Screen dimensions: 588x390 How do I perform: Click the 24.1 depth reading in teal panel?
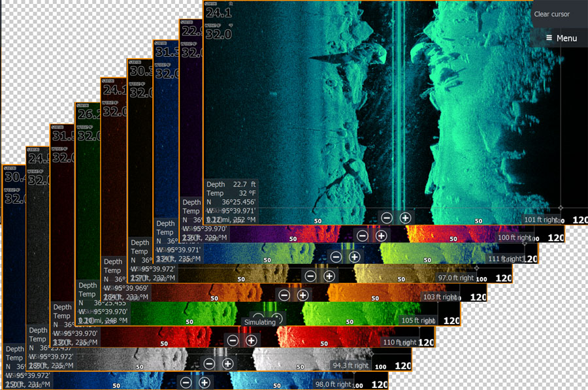pyautogui.click(x=216, y=13)
